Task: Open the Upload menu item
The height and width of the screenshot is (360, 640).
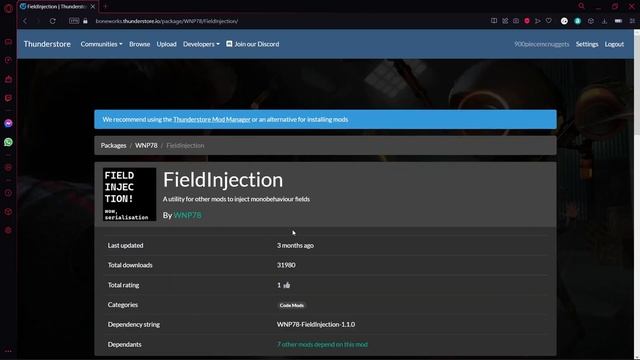Action: (x=167, y=44)
